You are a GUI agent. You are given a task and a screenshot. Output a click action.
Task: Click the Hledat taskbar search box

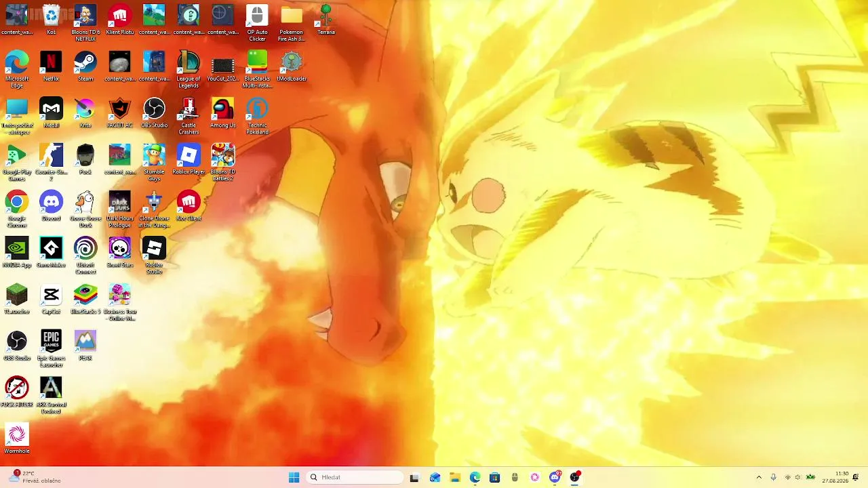(355, 478)
